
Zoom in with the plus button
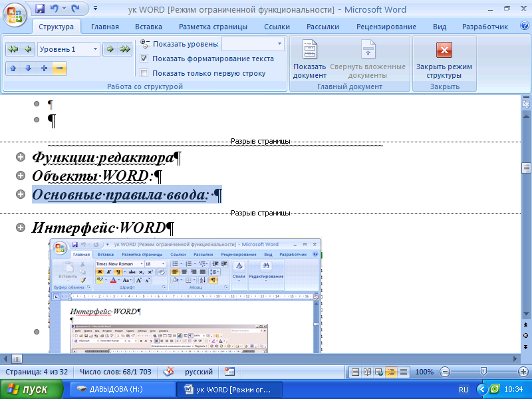pos(523,372)
